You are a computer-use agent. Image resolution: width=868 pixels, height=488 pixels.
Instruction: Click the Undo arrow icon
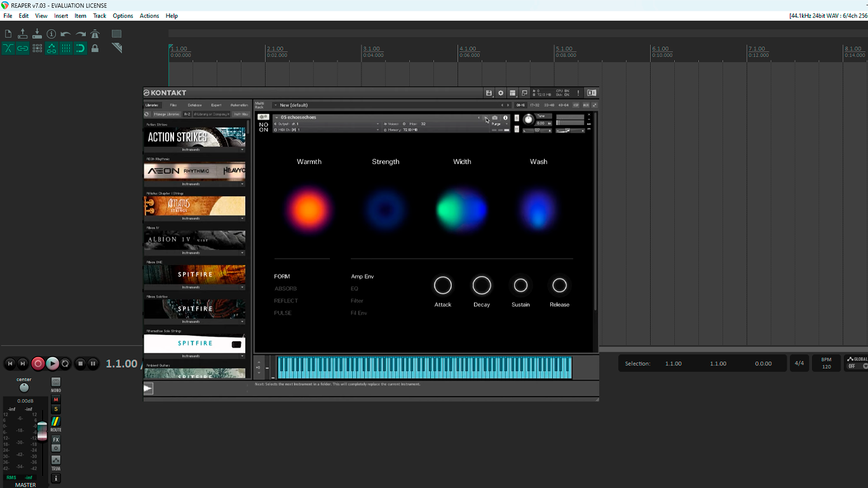click(66, 34)
